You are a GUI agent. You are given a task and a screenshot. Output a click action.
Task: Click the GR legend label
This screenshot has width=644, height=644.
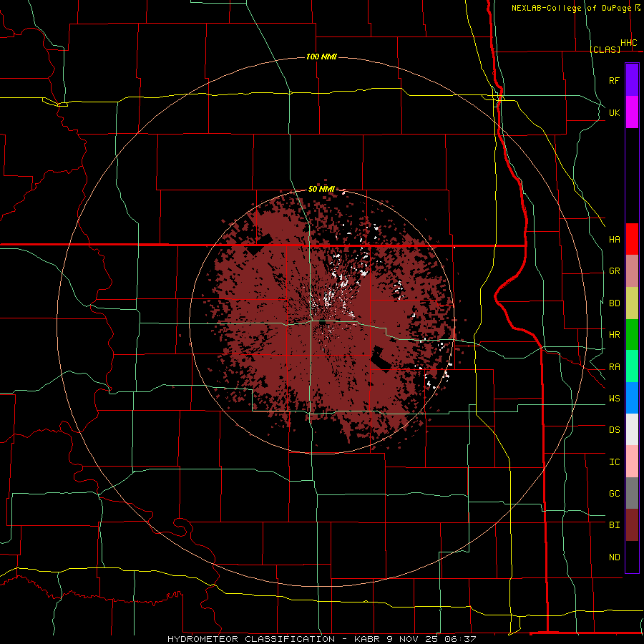615,271
